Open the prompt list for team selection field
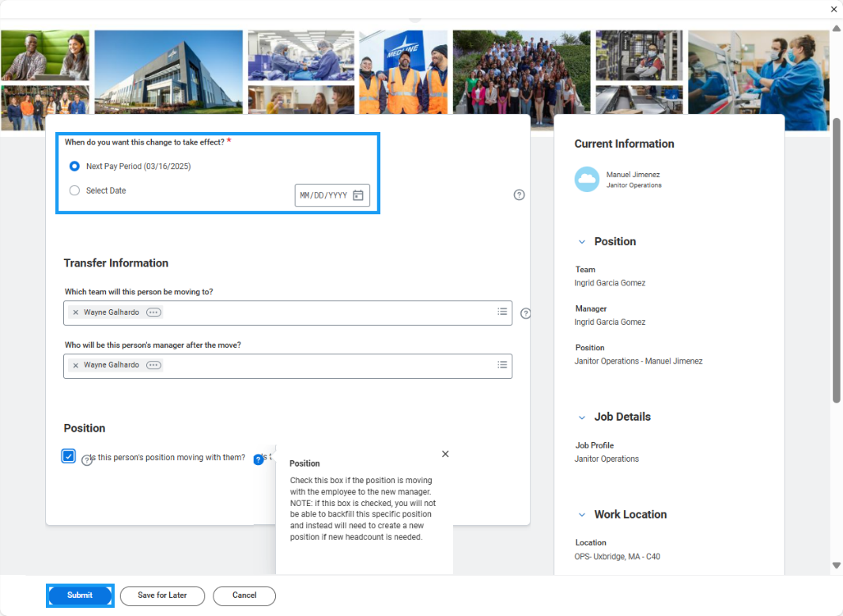The width and height of the screenshot is (843, 616). [x=502, y=312]
